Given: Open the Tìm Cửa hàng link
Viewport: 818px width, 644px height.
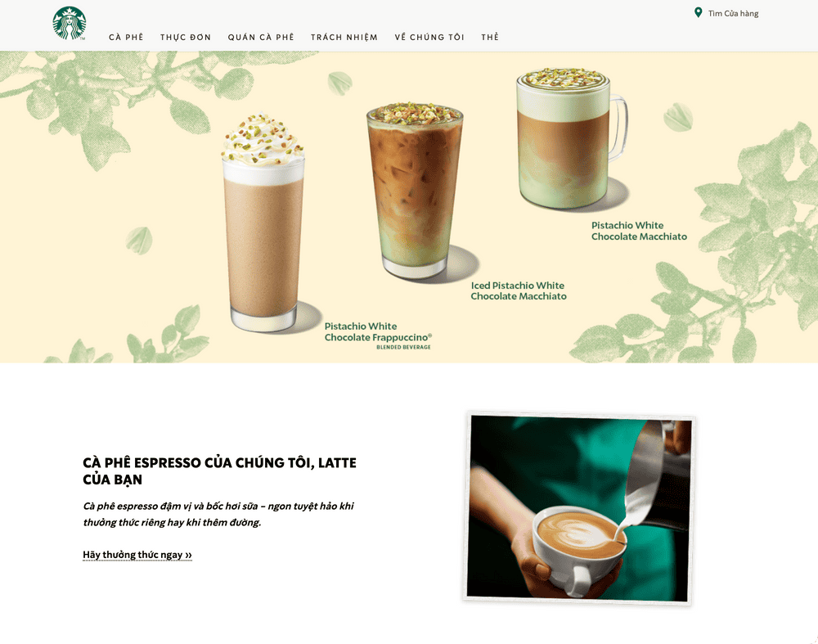Looking at the screenshot, I should pyautogui.click(x=733, y=13).
